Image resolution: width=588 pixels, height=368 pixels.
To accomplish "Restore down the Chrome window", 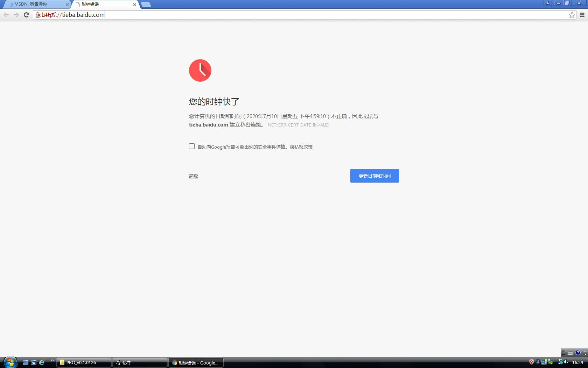I will pos(567,3).
